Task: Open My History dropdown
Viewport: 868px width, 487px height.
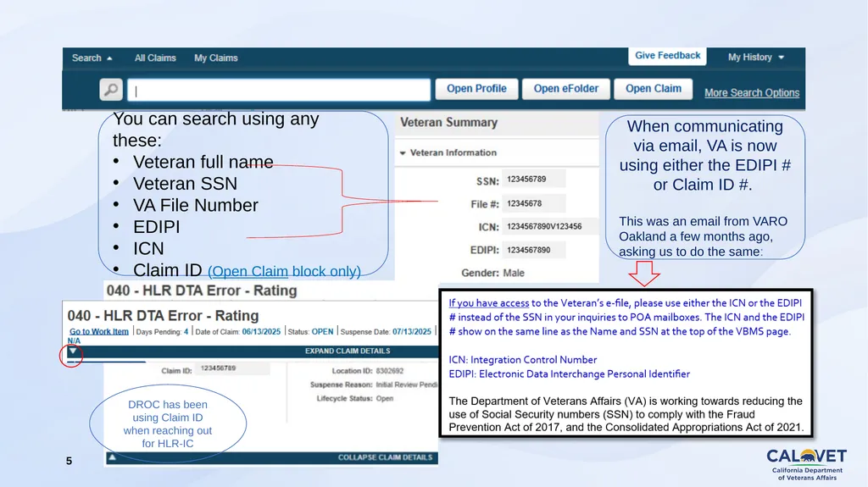Action: pyautogui.click(x=755, y=57)
